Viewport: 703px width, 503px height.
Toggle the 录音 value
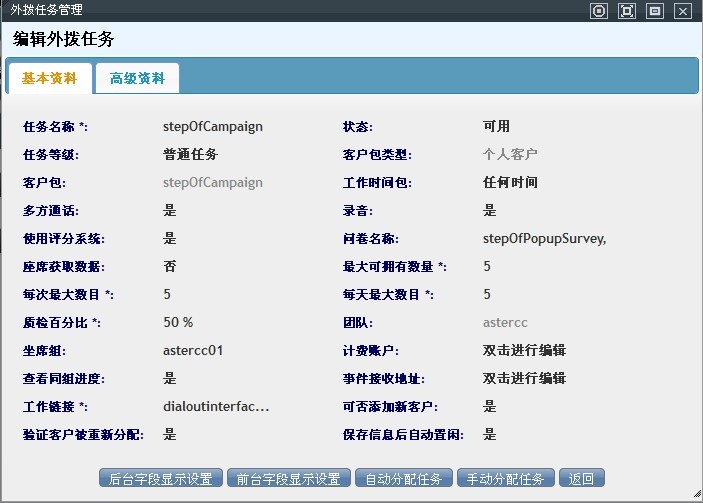[489, 211]
